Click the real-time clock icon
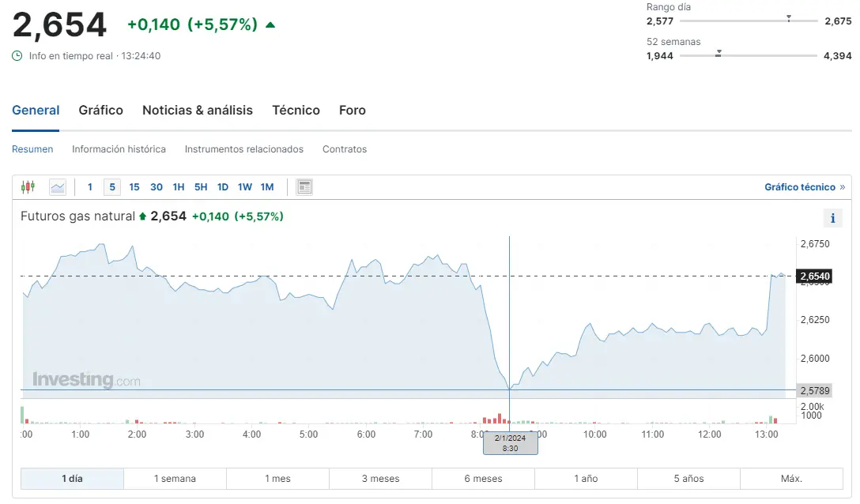The width and height of the screenshot is (860, 504). tap(17, 56)
